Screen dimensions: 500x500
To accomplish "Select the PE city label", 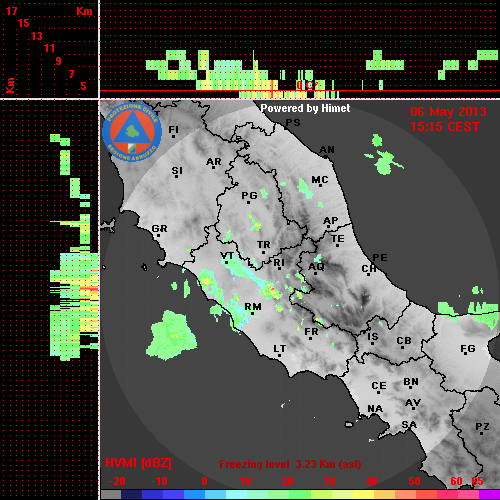I will [x=380, y=258].
